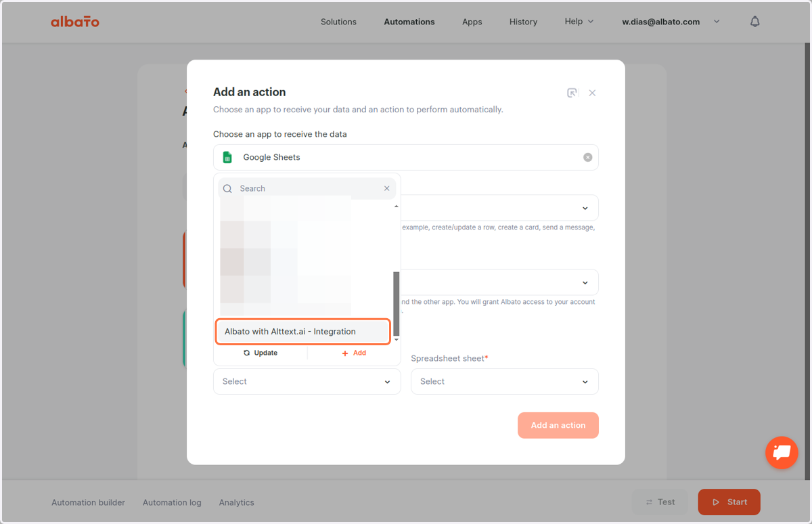Open Apps in the top navigation
Viewport: 812px width, 524px height.
[x=472, y=22]
